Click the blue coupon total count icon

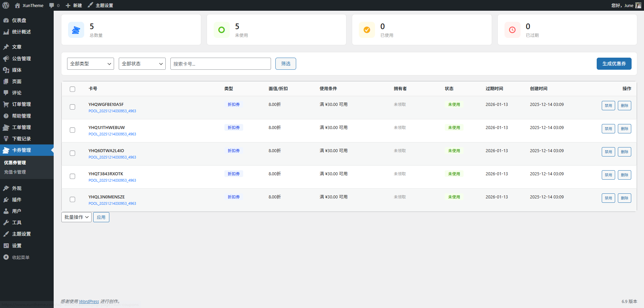pos(76,30)
